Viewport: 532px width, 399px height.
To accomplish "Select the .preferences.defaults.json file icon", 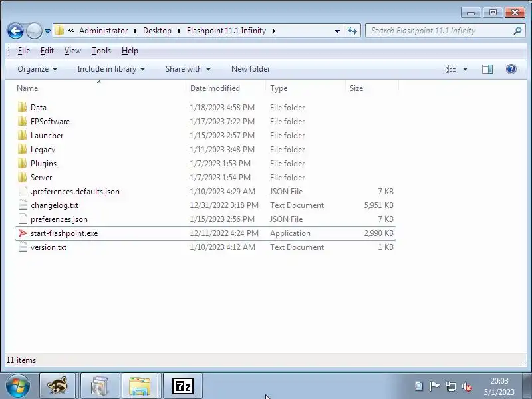I will [x=23, y=192].
